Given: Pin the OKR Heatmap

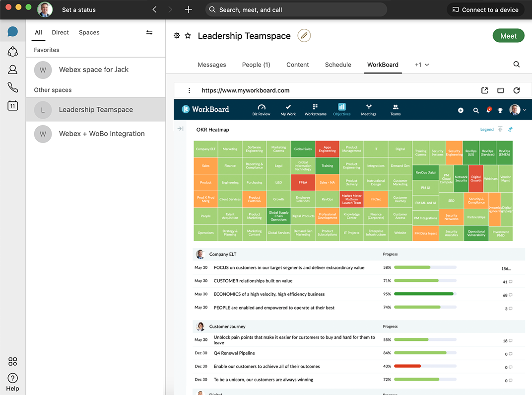Looking at the screenshot, I should [x=510, y=129].
